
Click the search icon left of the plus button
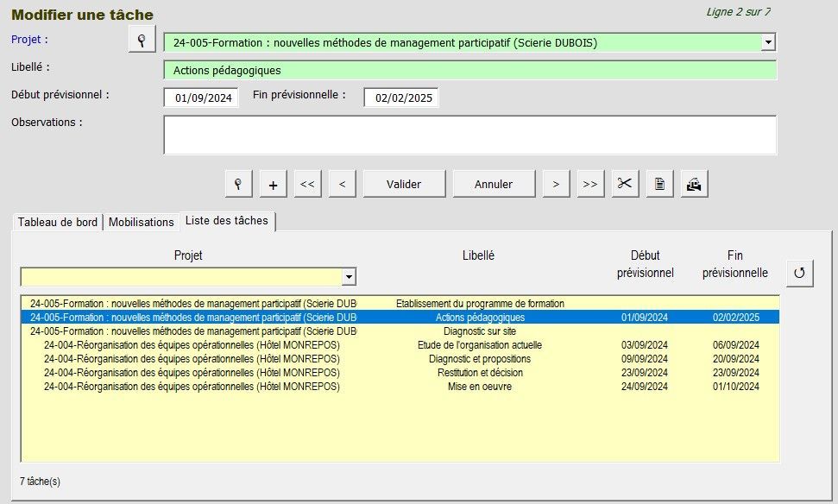(x=238, y=184)
